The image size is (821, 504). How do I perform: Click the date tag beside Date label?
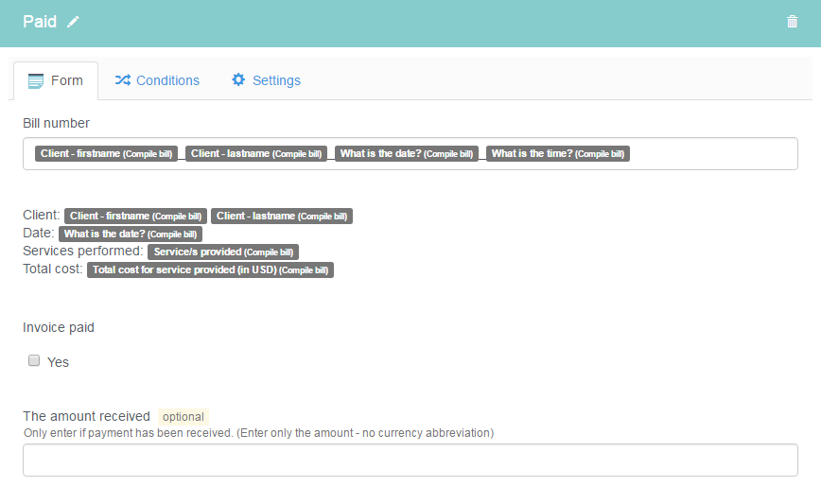[131, 234]
